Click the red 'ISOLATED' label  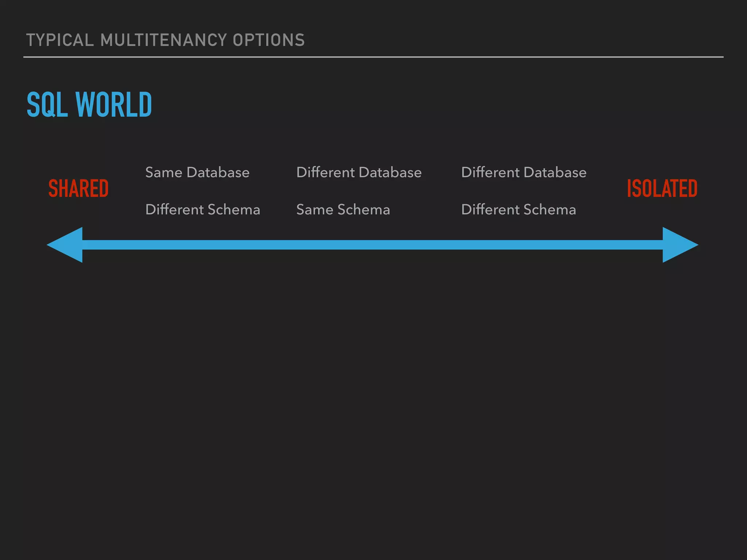click(x=662, y=188)
